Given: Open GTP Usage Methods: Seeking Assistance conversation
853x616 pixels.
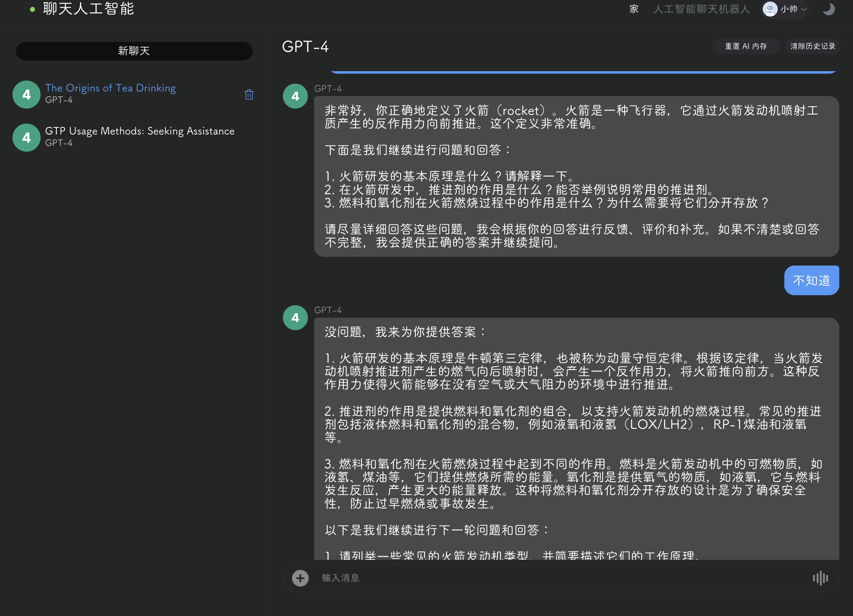Looking at the screenshot, I should [140, 131].
